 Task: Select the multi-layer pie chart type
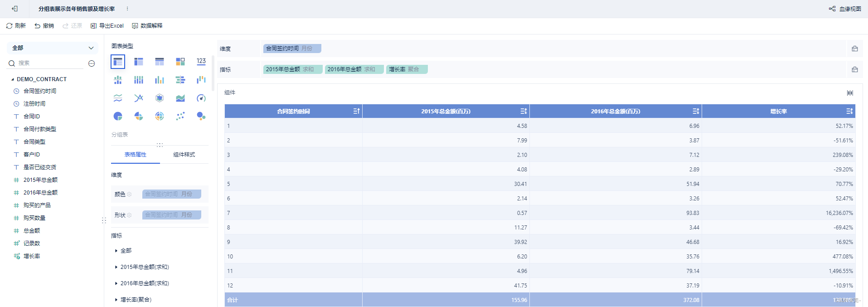pyautogui.click(x=160, y=116)
